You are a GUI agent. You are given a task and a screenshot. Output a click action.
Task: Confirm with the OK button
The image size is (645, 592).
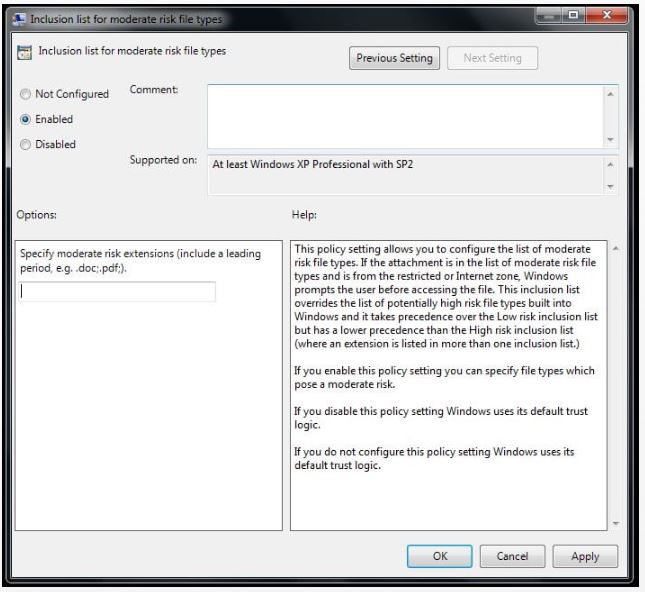(x=440, y=556)
